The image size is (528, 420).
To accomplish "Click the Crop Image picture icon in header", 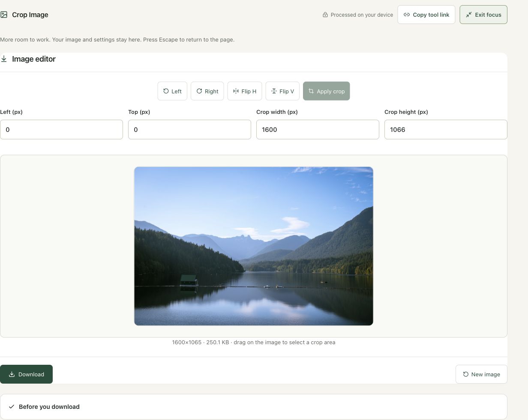I will 4,15.
